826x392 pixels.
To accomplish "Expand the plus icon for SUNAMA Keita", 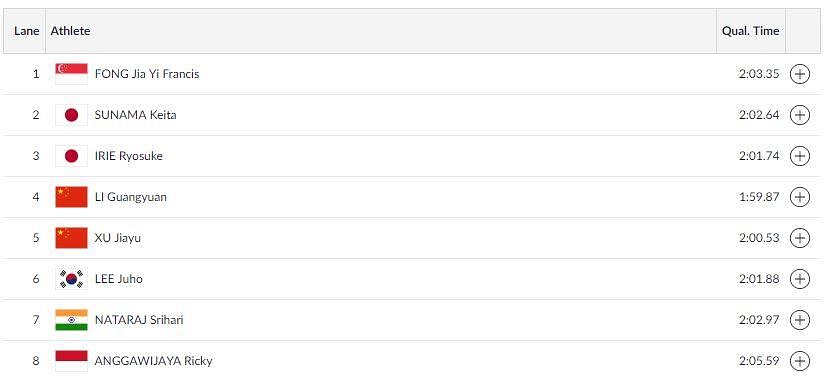I will tap(799, 115).
